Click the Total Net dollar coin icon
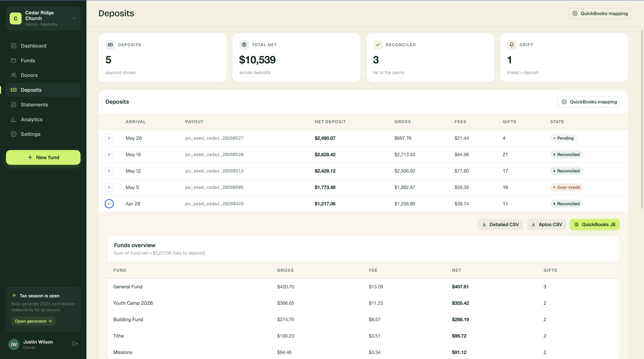 point(244,45)
